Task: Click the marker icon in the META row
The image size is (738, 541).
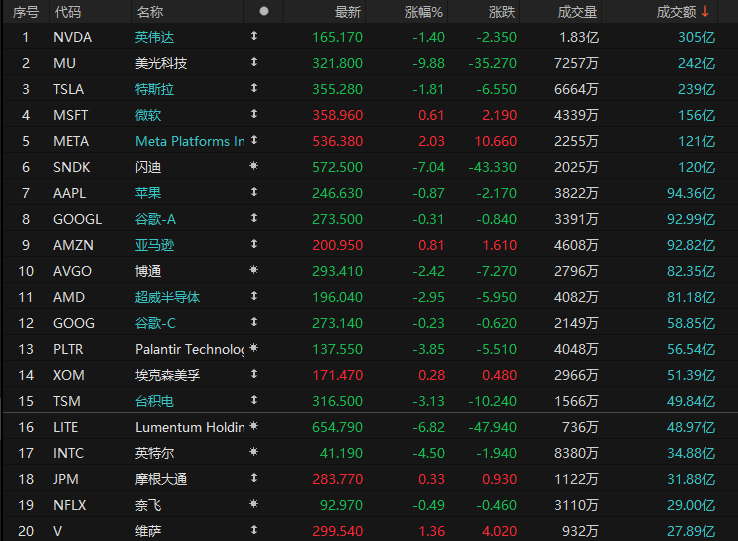Action: coord(254,140)
